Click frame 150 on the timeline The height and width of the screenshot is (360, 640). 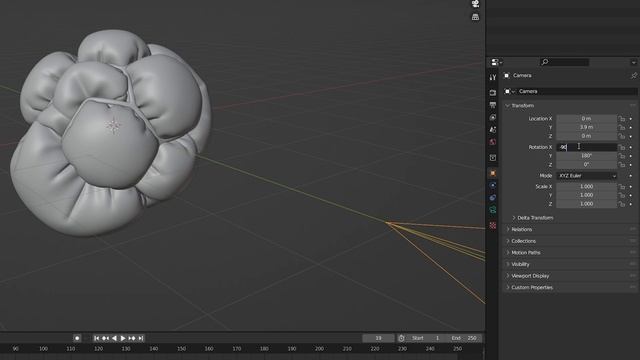tap(181, 349)
